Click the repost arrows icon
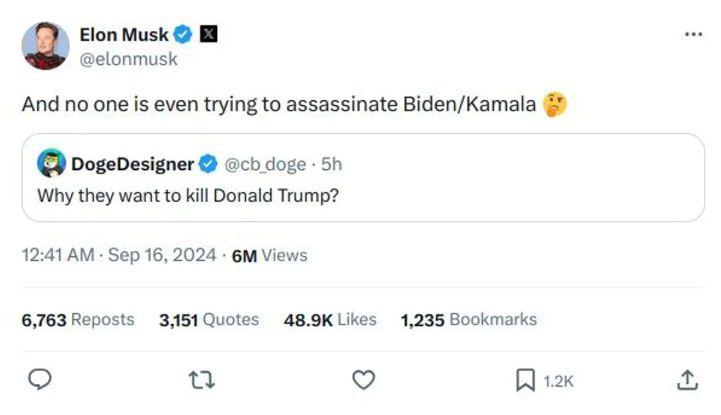 pyautogui.click(x=203, y=380)
